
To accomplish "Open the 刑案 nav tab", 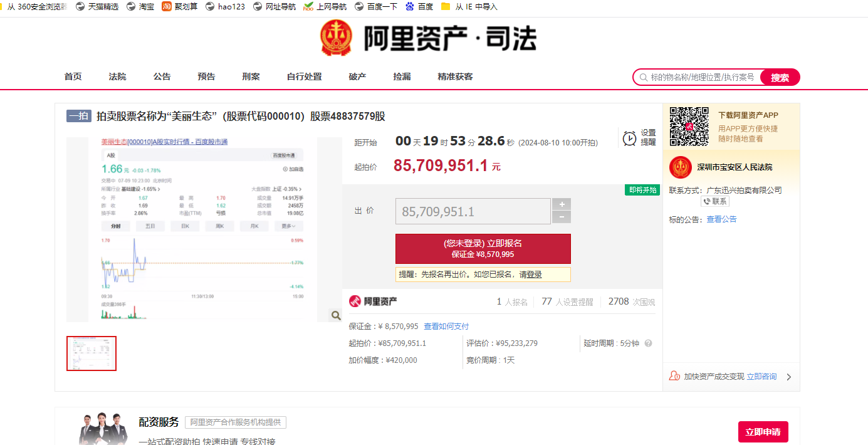I will [x=251, y=76].
